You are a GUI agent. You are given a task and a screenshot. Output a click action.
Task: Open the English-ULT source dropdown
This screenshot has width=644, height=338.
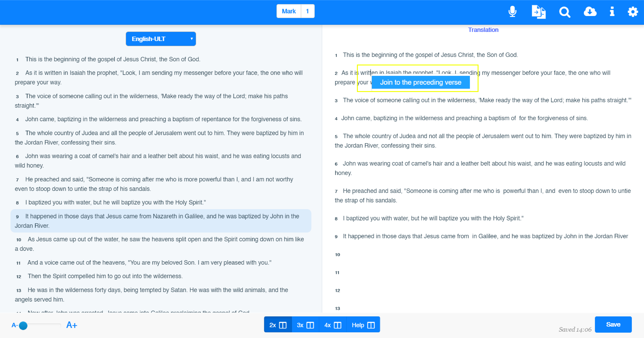[x=161, y=39]
